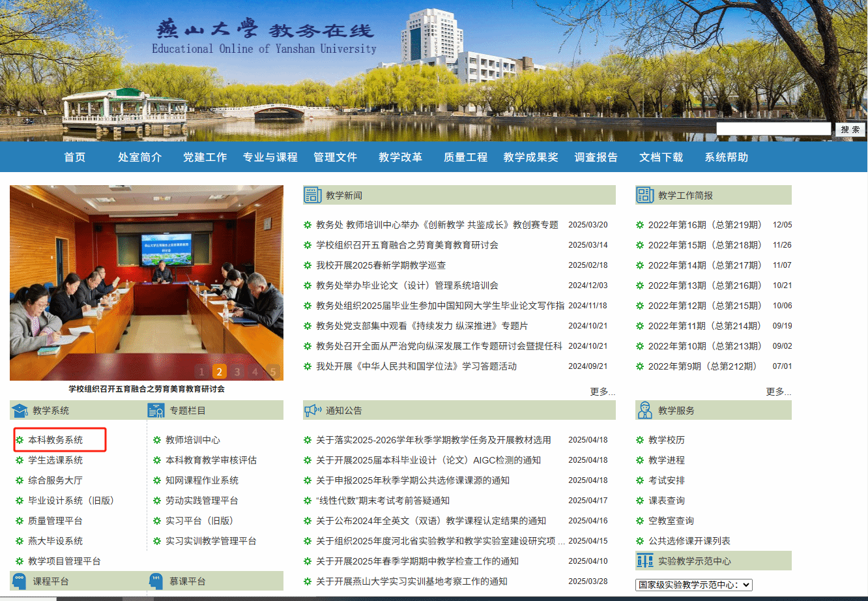Click the search text input field
868x601 pixels.
774,129
